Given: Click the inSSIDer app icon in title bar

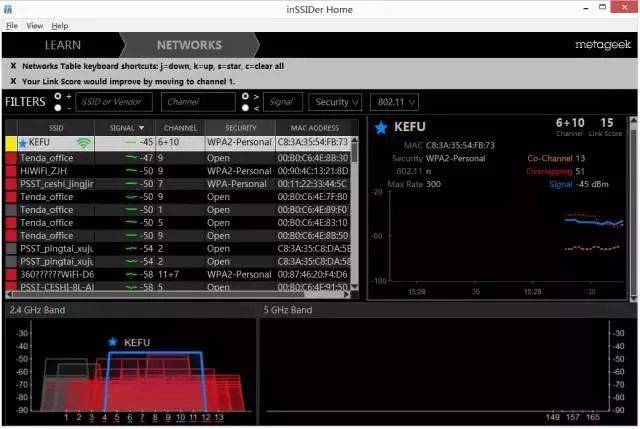Looking at the screenshot, I should pyautogui.click(x=8, y=9).
